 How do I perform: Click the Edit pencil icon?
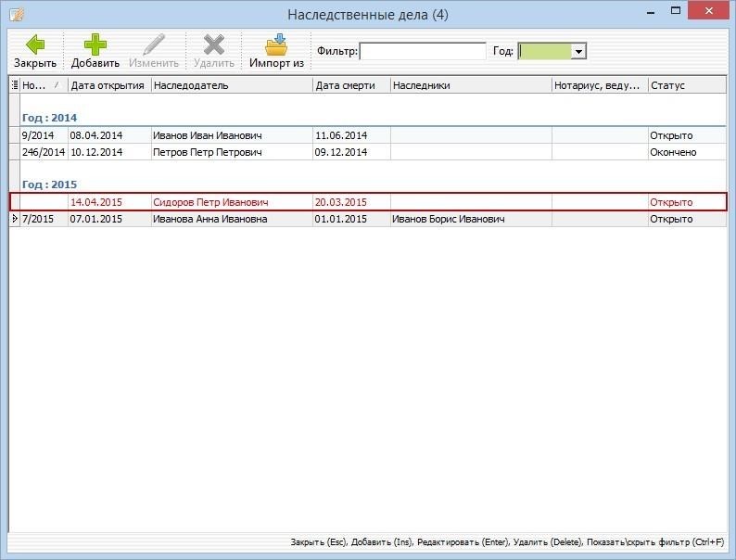point(153,45)
